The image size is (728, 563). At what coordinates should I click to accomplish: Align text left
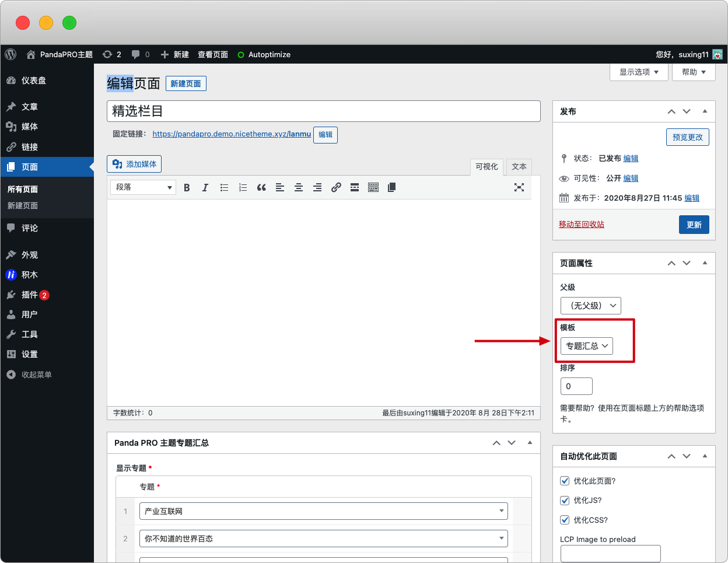point(280,187)
